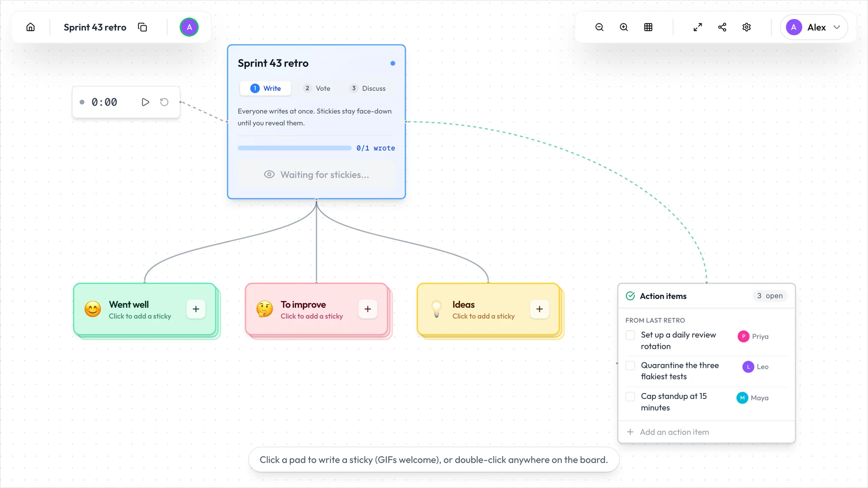Enter fullscreen with the expand arrows
The height and width of the screenshot is (488, 868).
click(x=698, y=27)
